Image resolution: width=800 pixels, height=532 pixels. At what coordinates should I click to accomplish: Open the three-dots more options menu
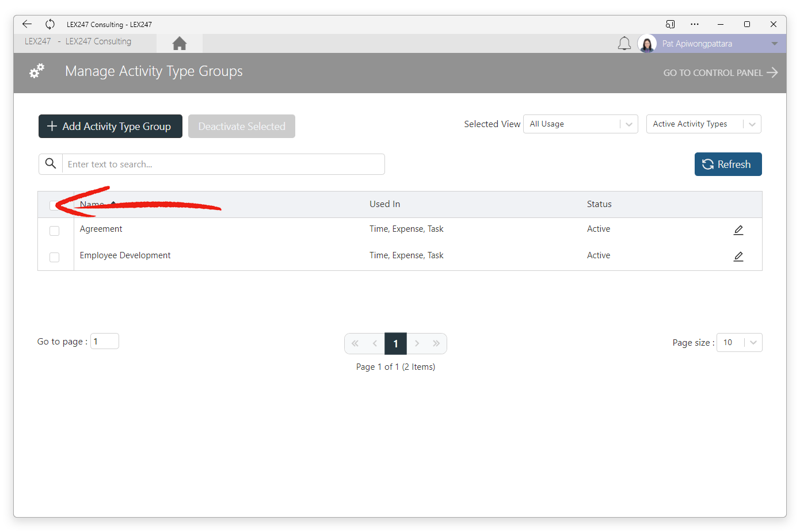[695, 24]
